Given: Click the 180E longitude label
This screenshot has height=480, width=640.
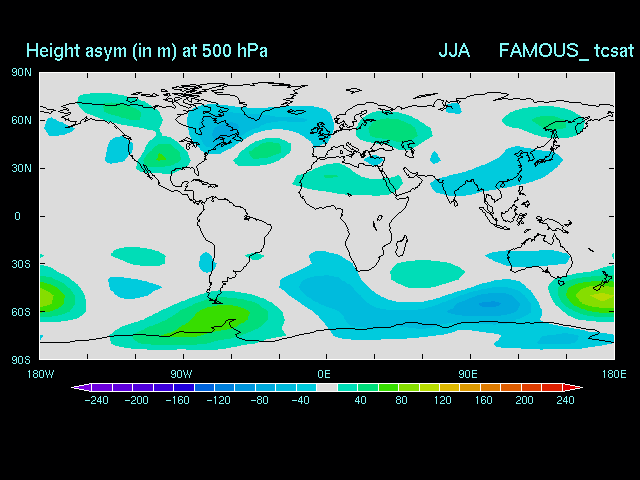Looking at the screenshot, I should click(614, 374).
